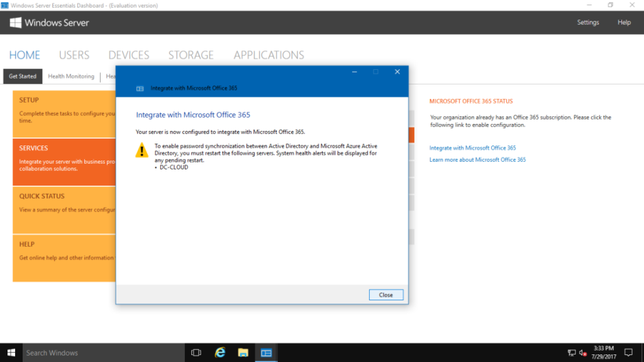644x362 pixels.
Task: Select the APPLICATIONS tab
Action: click(269, 55)
